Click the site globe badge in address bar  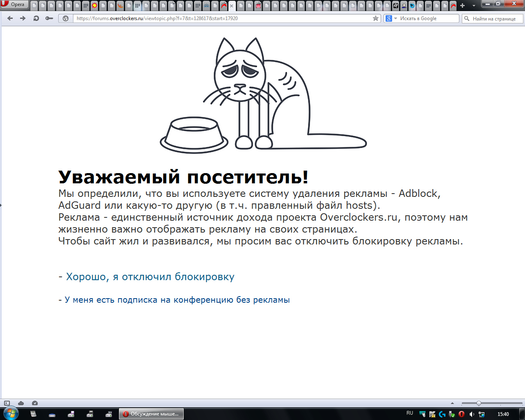tap(66, 18)
